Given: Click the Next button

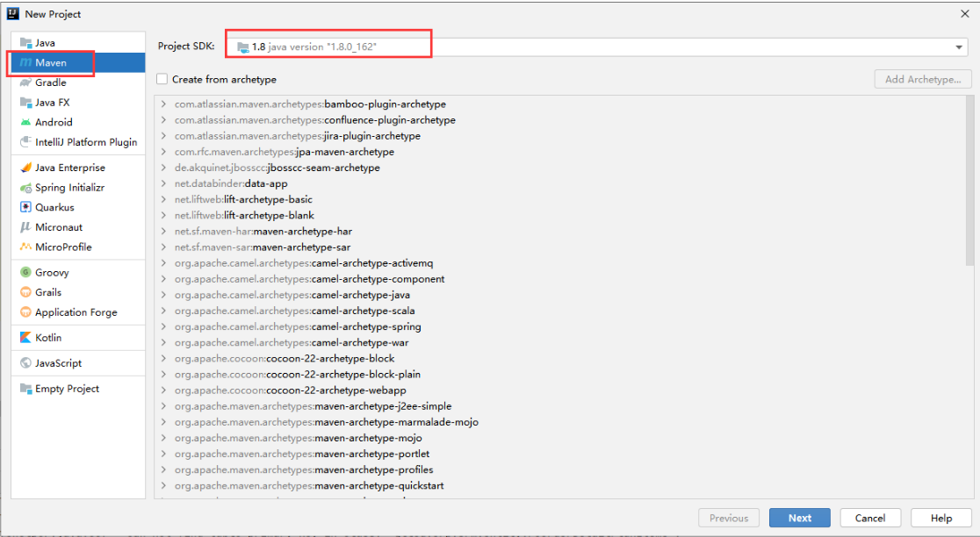Looking at the screenshot, I should (x=799, y=518).
